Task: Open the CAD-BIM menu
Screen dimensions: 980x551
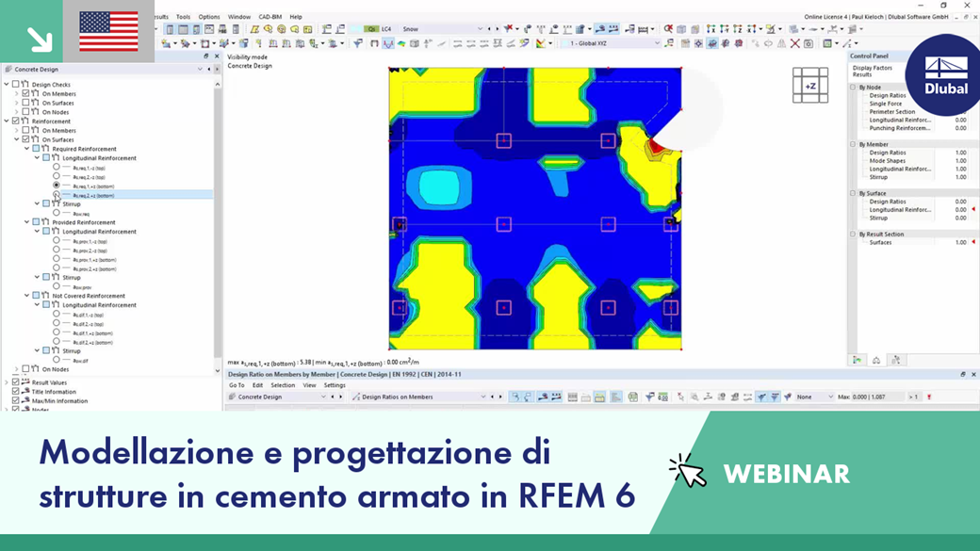Action: (270, 17)
